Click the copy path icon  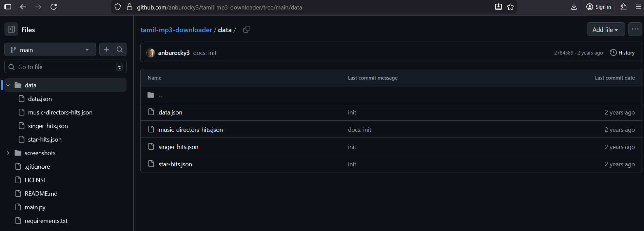[247, 29]
